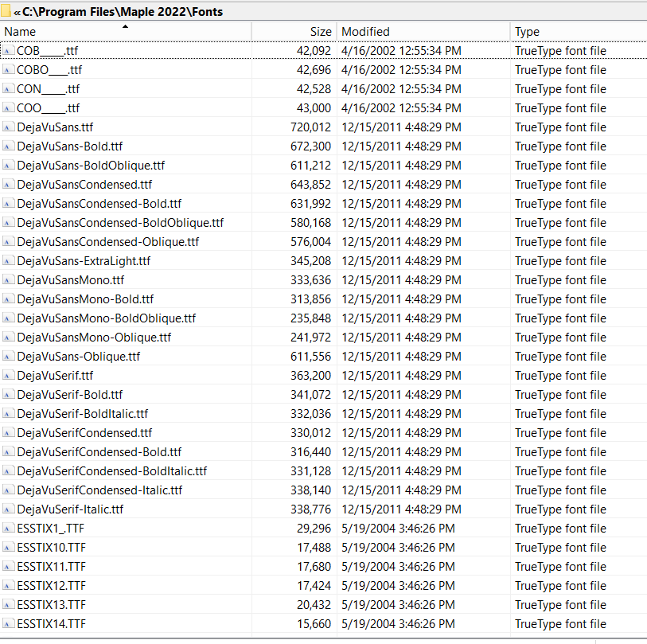
Task: Select the file name DejaVuSans-Bold.ttf
Action: pos(70,146)
